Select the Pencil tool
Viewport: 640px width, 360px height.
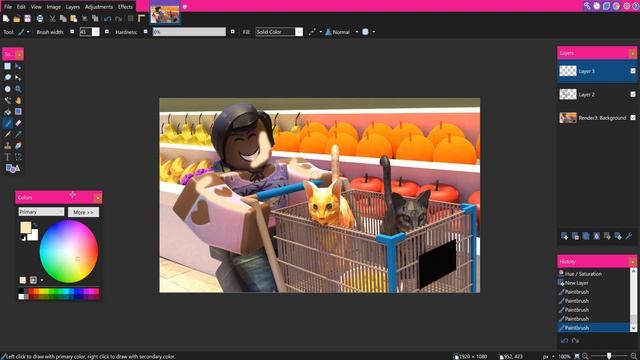7,134
